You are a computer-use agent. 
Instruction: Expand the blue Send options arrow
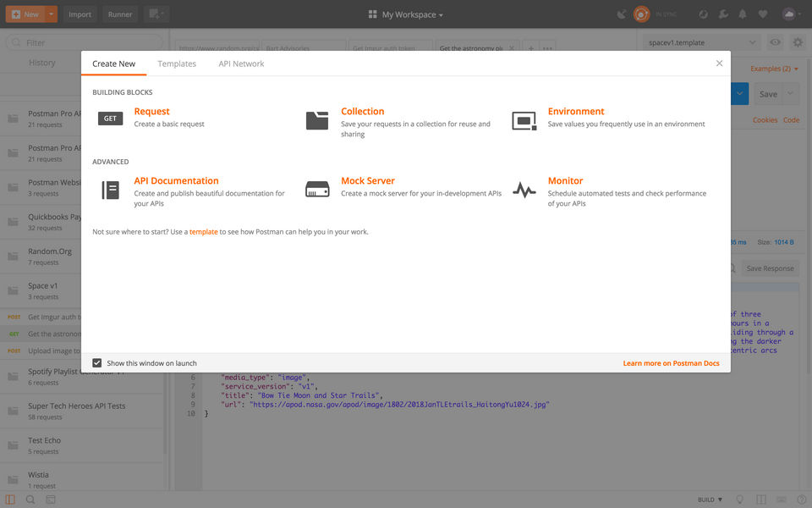tap(739, 94)
